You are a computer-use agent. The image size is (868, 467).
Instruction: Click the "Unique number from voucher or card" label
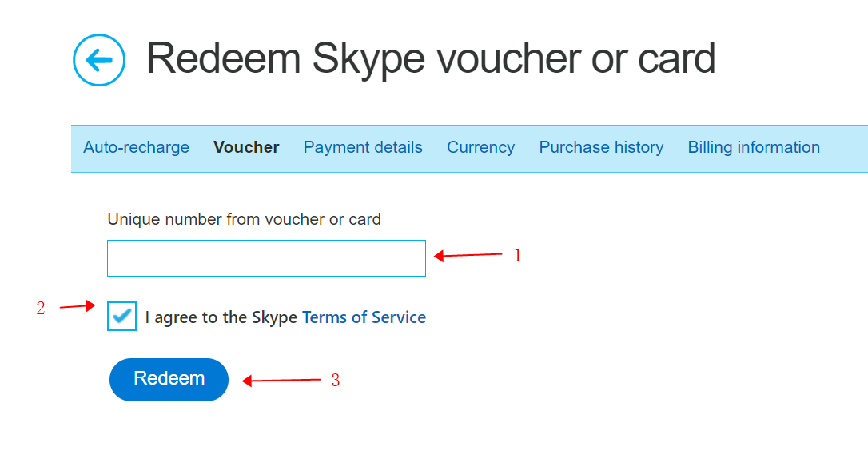[244, 219]
